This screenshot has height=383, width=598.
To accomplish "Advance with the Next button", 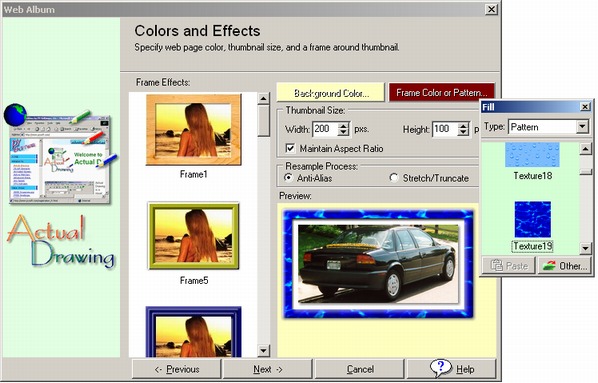I will click(x=268, y=369).
